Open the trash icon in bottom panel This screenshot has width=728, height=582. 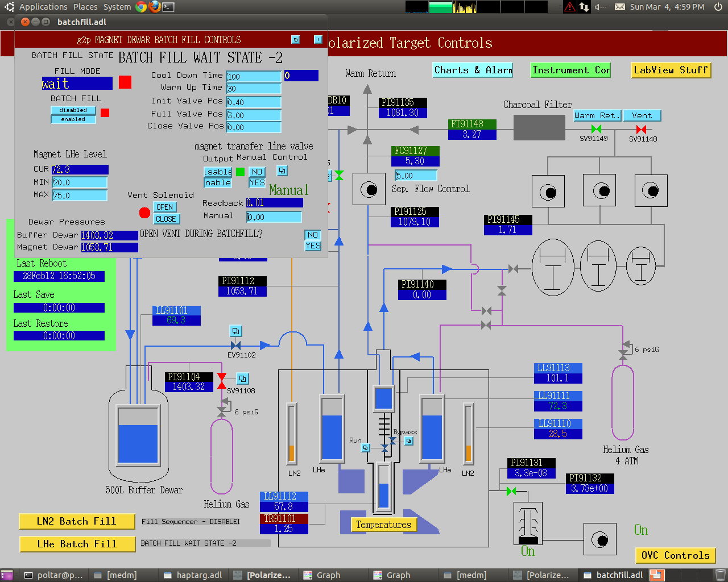(x=721, y=575)
